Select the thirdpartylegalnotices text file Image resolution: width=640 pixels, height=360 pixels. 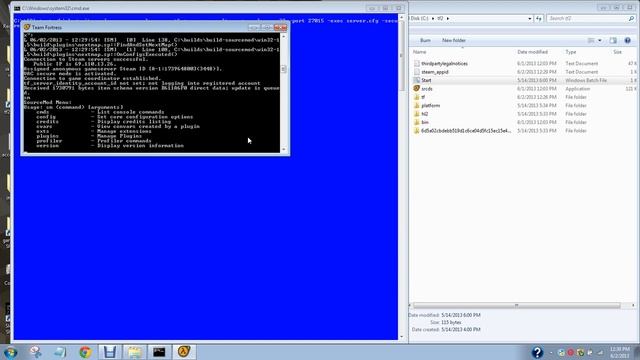coord(444,64)
